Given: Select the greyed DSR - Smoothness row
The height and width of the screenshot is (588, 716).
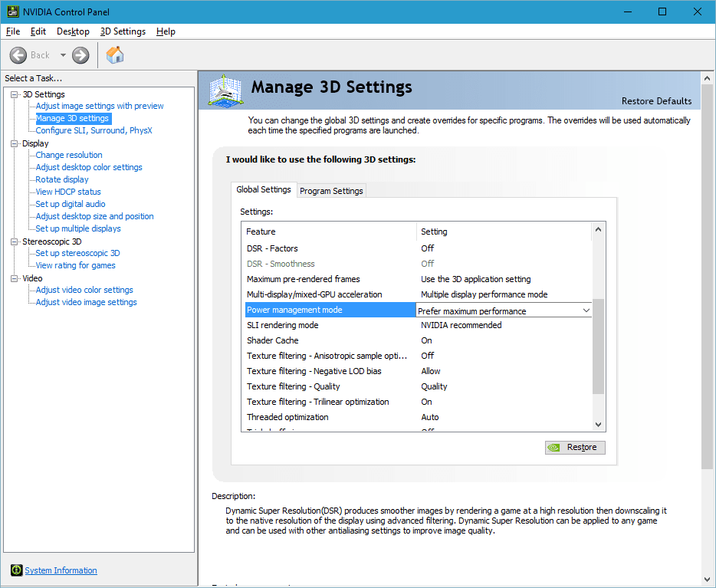Looking at the screenshot, I should coord(419,264).
